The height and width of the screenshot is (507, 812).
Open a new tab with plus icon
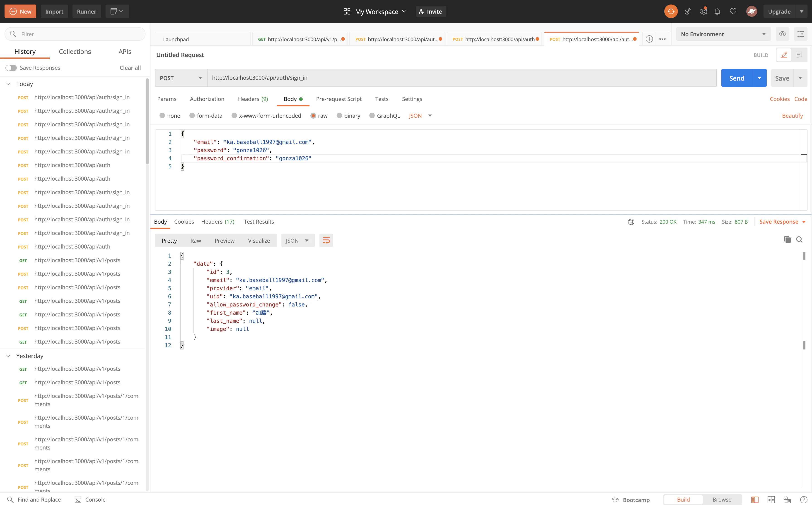tap(649, 39)
